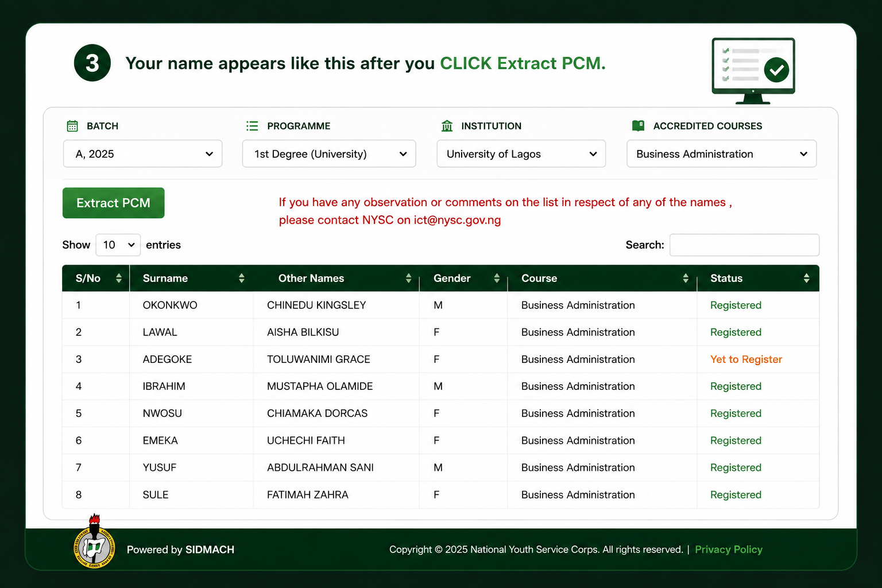The height and width of the screenshot is (588, 882).
Task: Open the Programme dropdown showing 1st Degree
Action: 329,154
